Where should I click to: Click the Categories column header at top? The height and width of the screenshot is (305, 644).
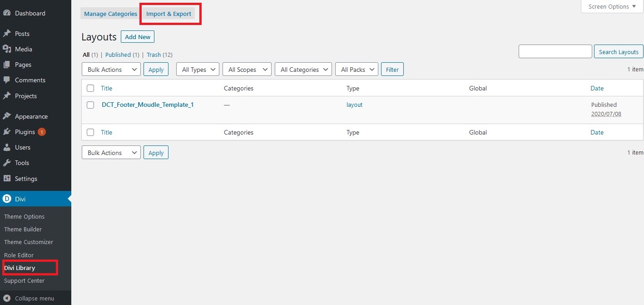[238, 88]
